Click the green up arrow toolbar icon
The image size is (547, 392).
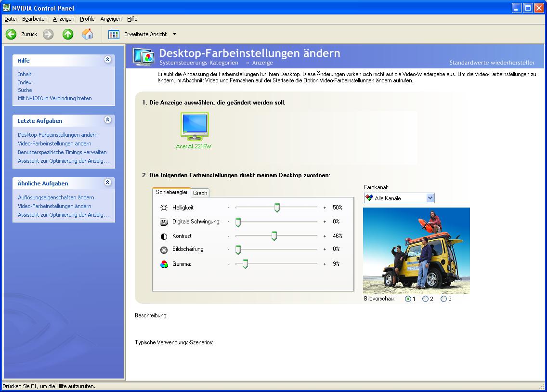click(68, 34)
